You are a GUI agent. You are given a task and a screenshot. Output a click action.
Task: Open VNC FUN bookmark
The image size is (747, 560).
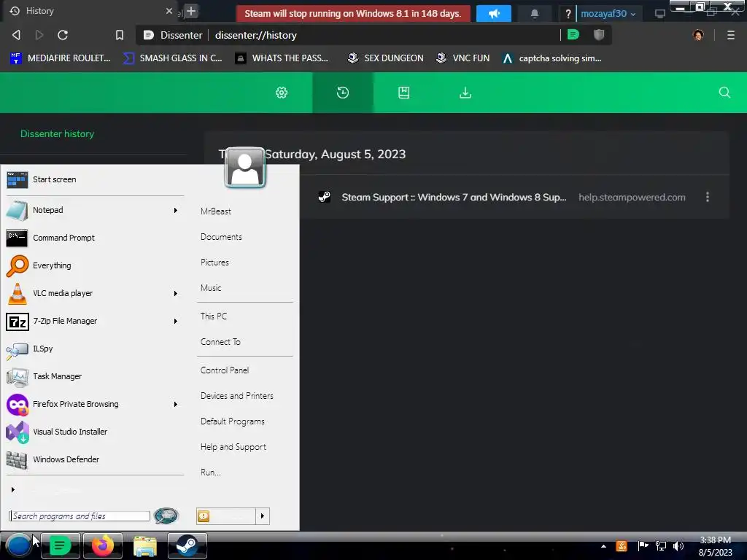point(463,58)
